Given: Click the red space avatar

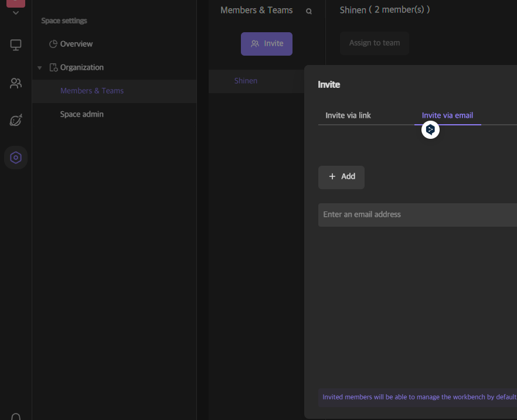Looking at the screenshot, I should coord(15,4).
